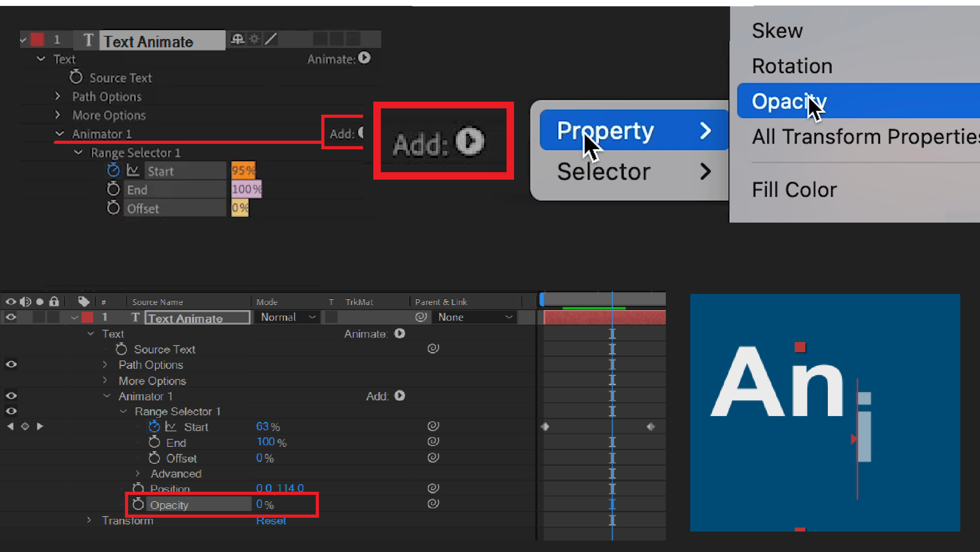
Task: Click the Add arrow button beside Animator 1 in lower panel
Action: 399,396
